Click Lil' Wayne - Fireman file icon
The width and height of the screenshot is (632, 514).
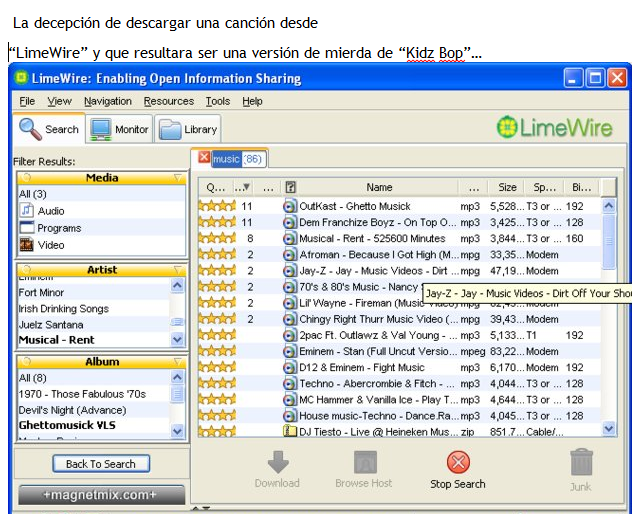pyautogui.click(x=290, y=303)
